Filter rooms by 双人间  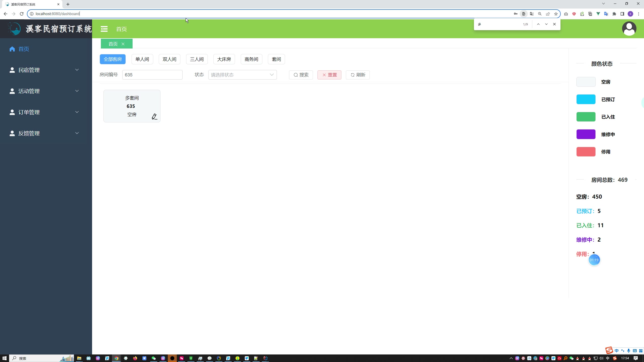pyautogui.click(x=170, y=59)
